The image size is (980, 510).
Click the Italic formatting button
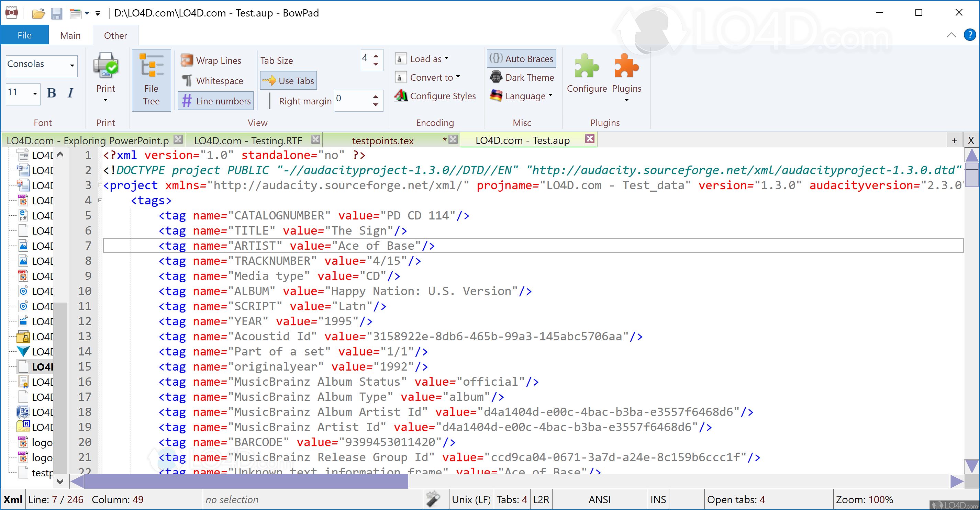pos(70,93)
